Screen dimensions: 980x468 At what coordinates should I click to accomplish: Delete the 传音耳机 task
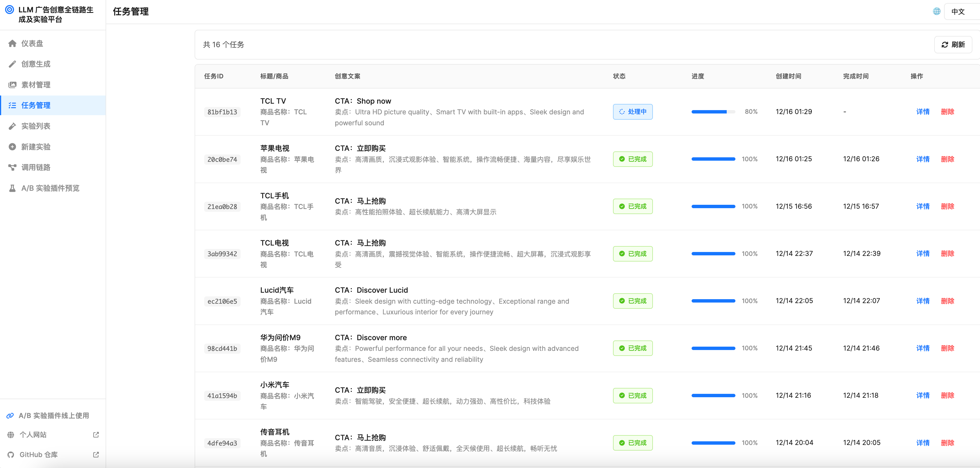pyautogui.click(x=947, y=443)
